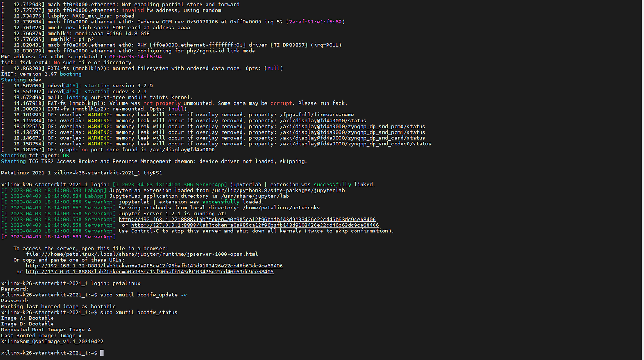Click the '/usr/share/jupyter/lab' application directory path
Screen dimensions: 644x360
[x=254, y=197]
